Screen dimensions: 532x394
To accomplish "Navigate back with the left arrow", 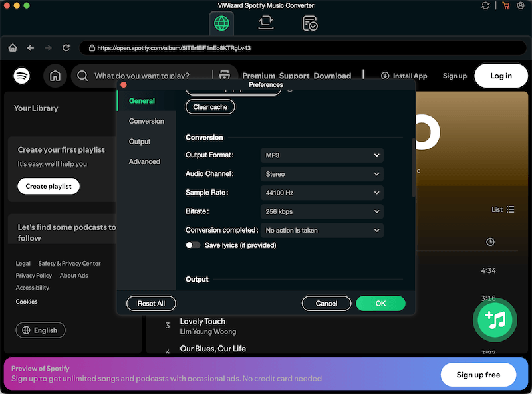I will 31,48.
